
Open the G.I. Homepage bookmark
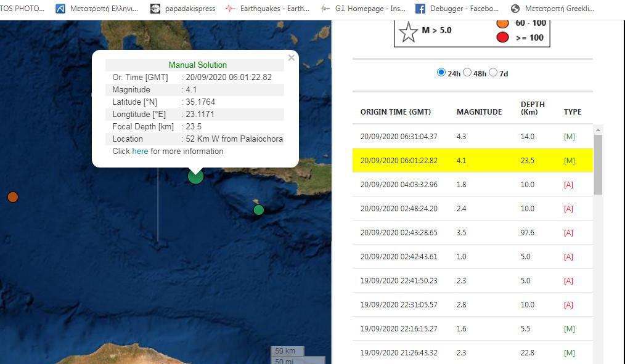click(363, 9)
